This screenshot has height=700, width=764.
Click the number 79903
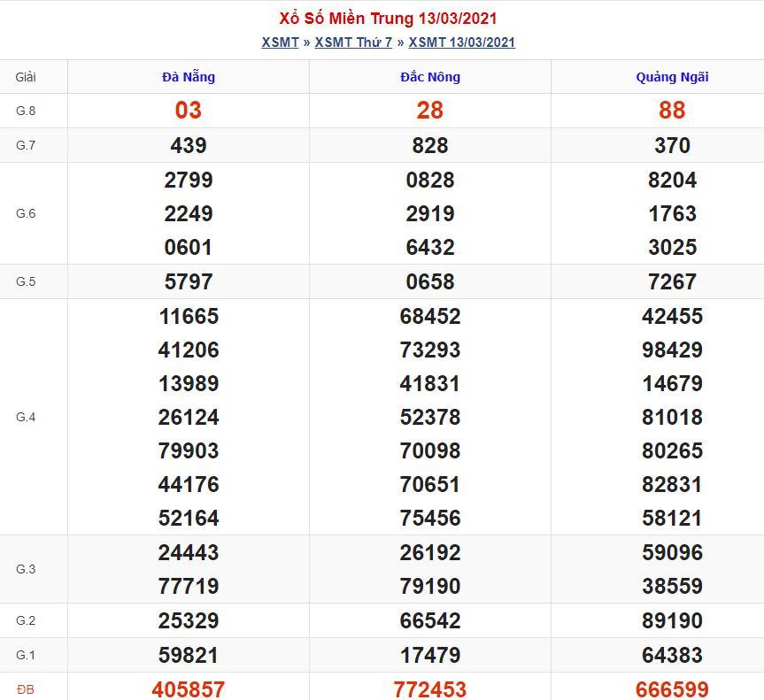[189, 450]
